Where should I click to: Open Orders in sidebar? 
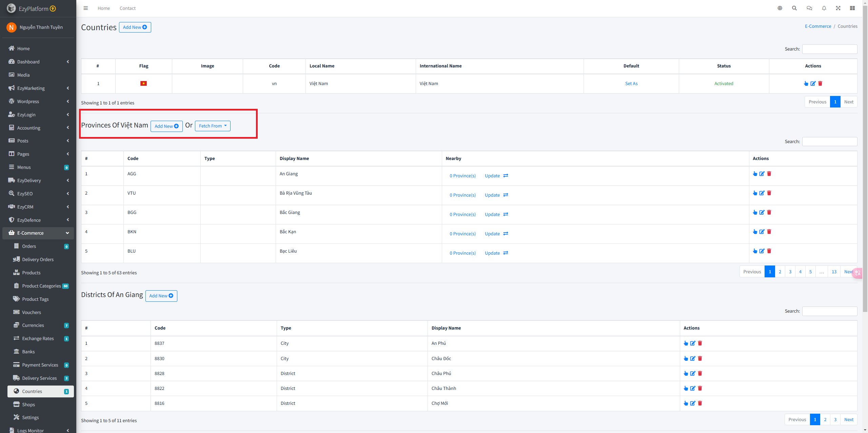41,246
